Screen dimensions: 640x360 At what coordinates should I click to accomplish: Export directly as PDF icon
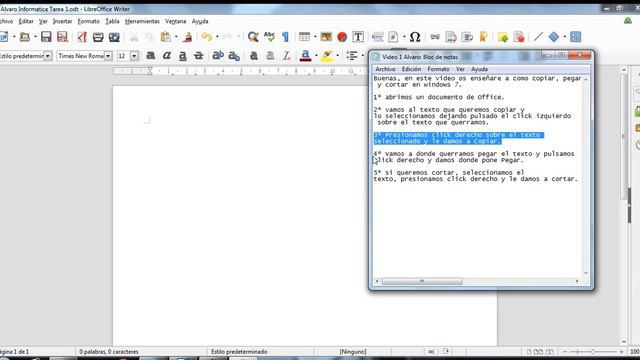82,37
